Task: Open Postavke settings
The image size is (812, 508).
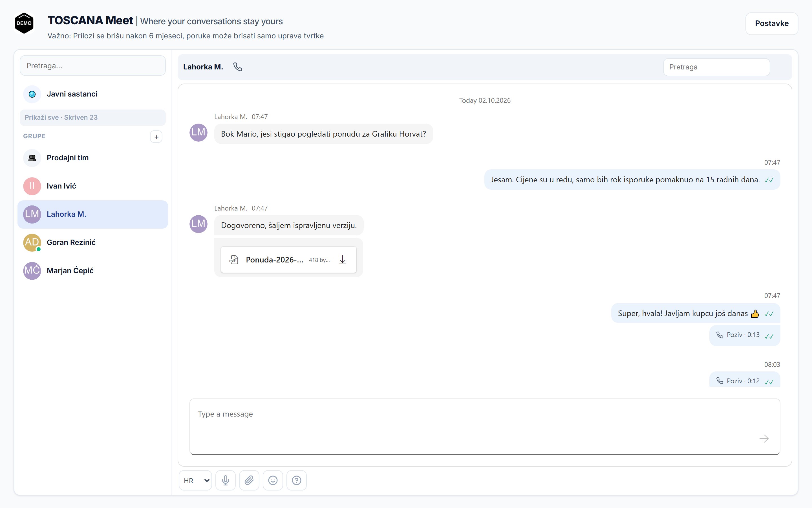Action: pyautogui.click(x=772, y=23)
